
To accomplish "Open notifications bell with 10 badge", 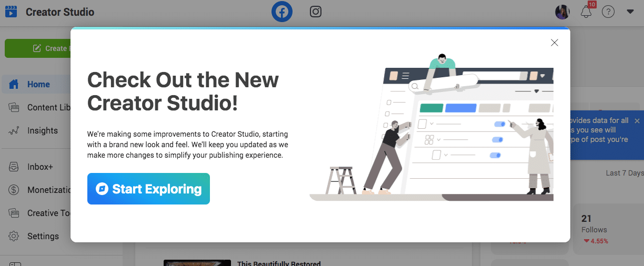I will [586, 12].
